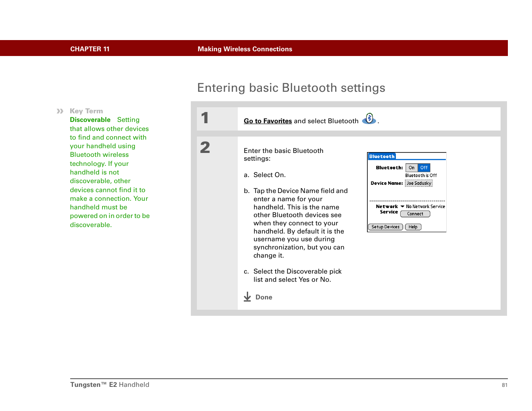Click the 'Tungsten™ E2 Handheld' footer text
The width and height of the screenshot is (532, 411).
click(x=110, y=385)
